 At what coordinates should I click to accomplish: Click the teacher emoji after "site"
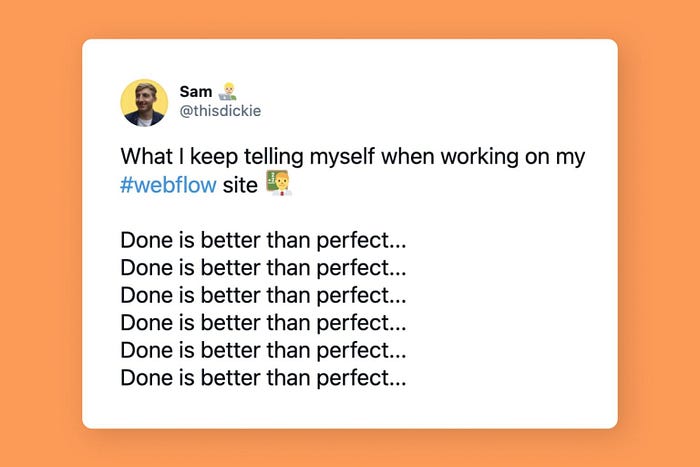tap(279, 183)
